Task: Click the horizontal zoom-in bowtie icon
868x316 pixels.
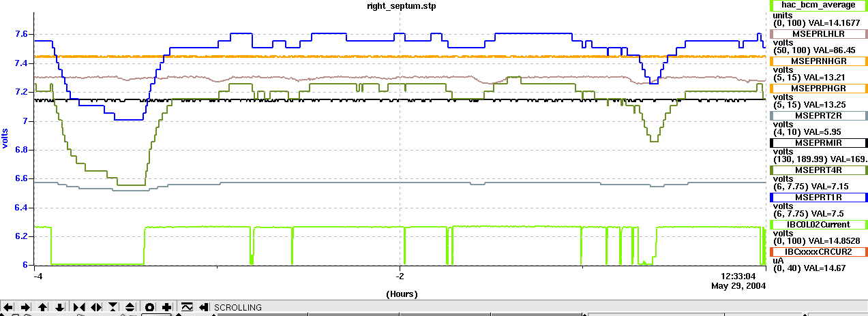Action: (x=78, y=307)
